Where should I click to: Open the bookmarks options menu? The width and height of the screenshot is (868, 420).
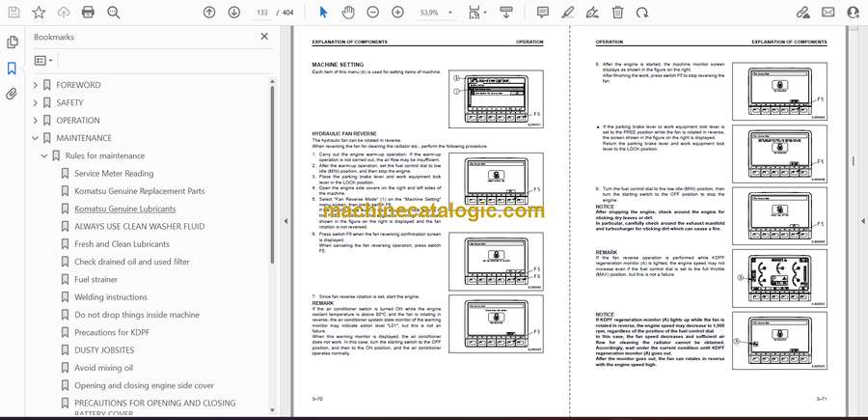coord(43,61)
